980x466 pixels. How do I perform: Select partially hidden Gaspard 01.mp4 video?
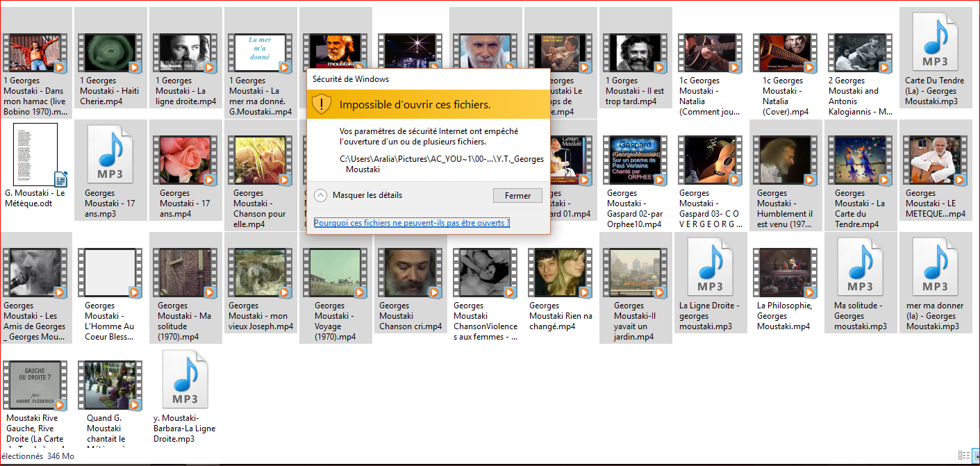(x=571, y=160)
